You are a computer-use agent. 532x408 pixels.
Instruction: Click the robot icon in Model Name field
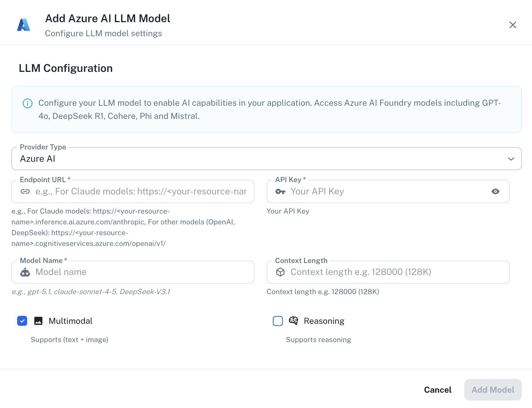[x=26, y=272]
